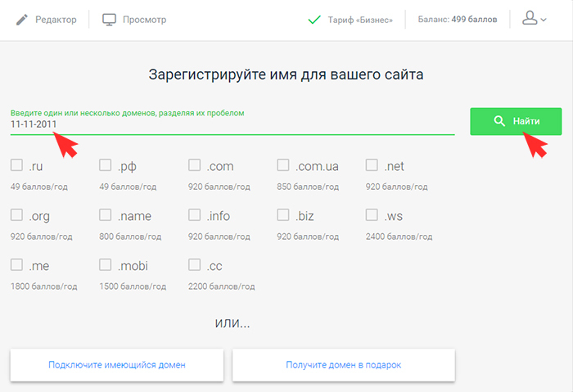The height and width of the screenshot is (392, 573).
Task: Click the Найти search button
Action: click(516, 121)
